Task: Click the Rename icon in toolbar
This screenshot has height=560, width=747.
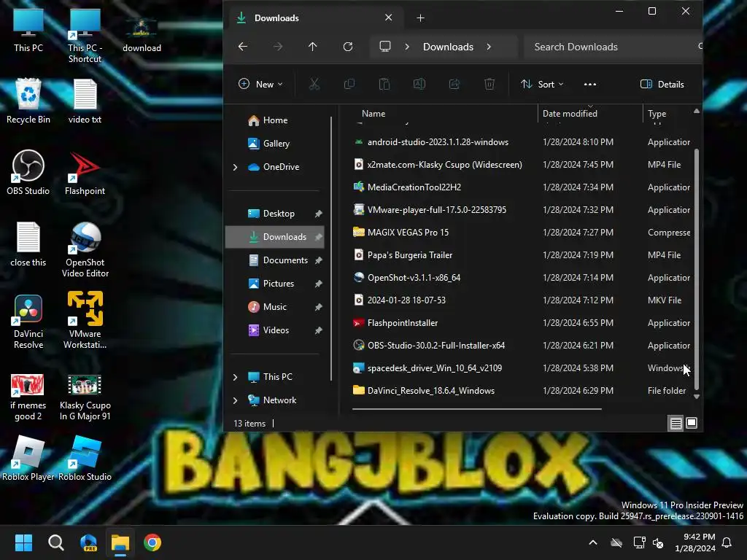Action: (419, 85)
